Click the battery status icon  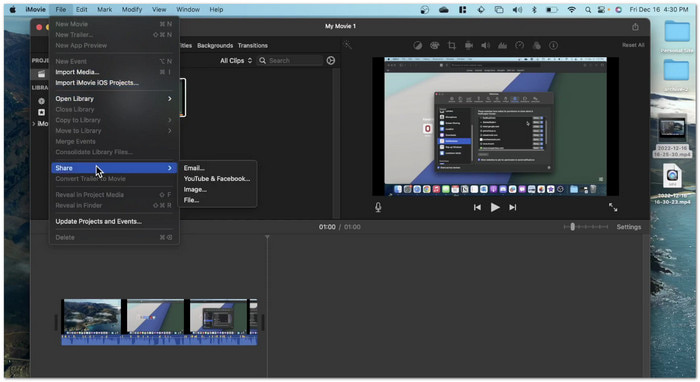click(552, 9)
